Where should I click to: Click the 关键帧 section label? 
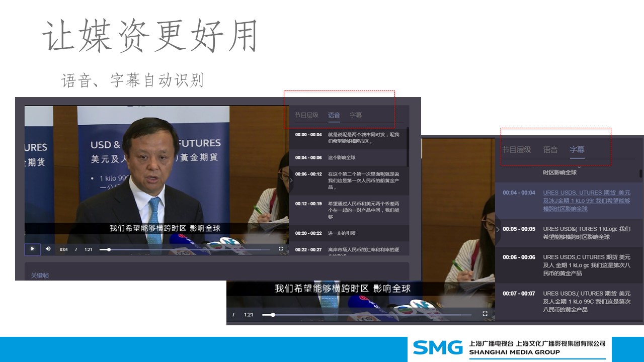(x=40, y=276)
